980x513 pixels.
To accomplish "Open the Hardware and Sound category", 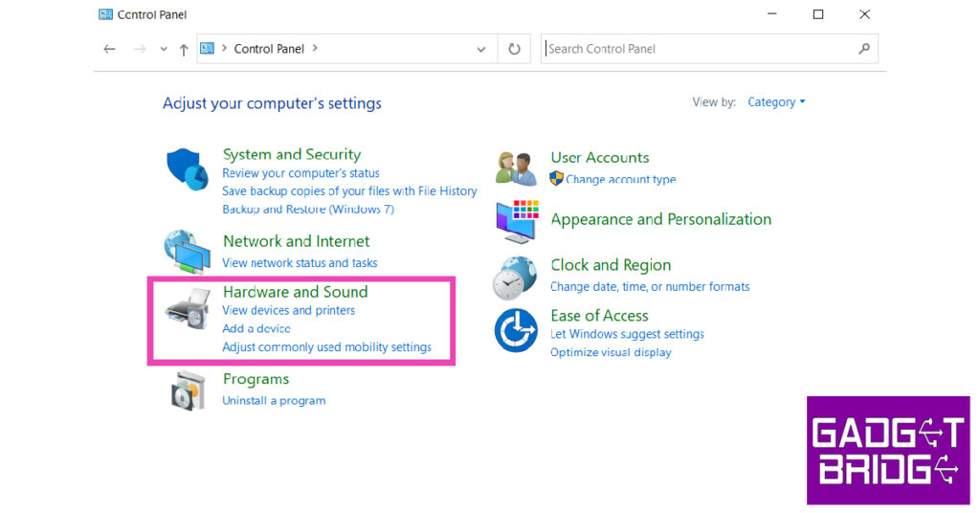I will pos(295,292).
